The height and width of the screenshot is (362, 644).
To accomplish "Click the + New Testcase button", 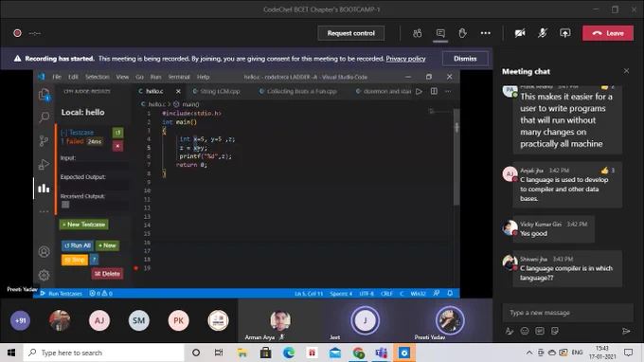I will pos(83,225).
